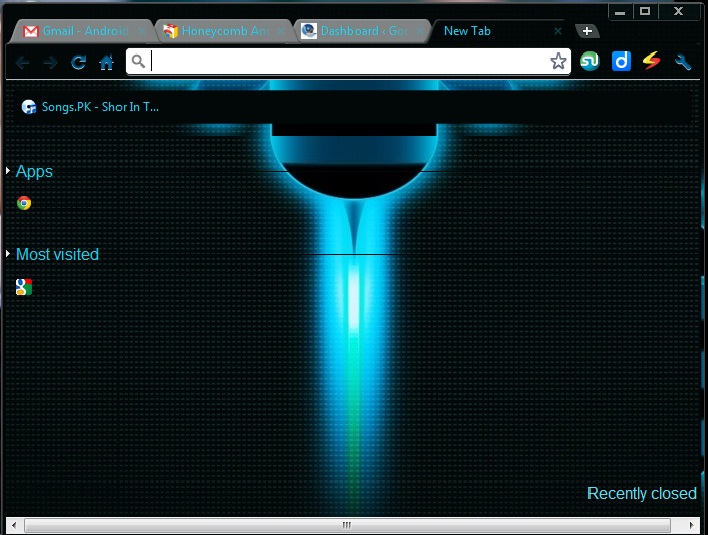Open a new tab with the plus button

click(587, 31)
